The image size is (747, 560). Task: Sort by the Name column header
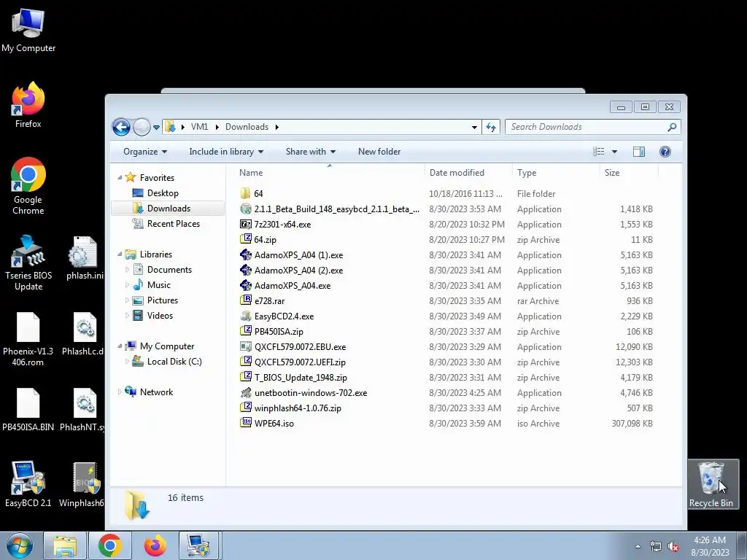pyautogui.click(x=329, y=172)
